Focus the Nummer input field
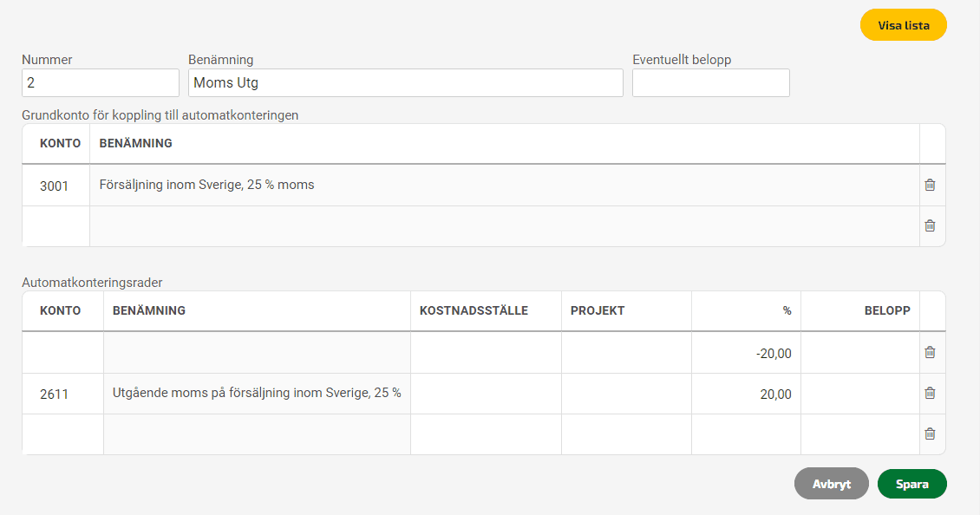This screenshot has width=980, height=515. click(x=101, y=82)
